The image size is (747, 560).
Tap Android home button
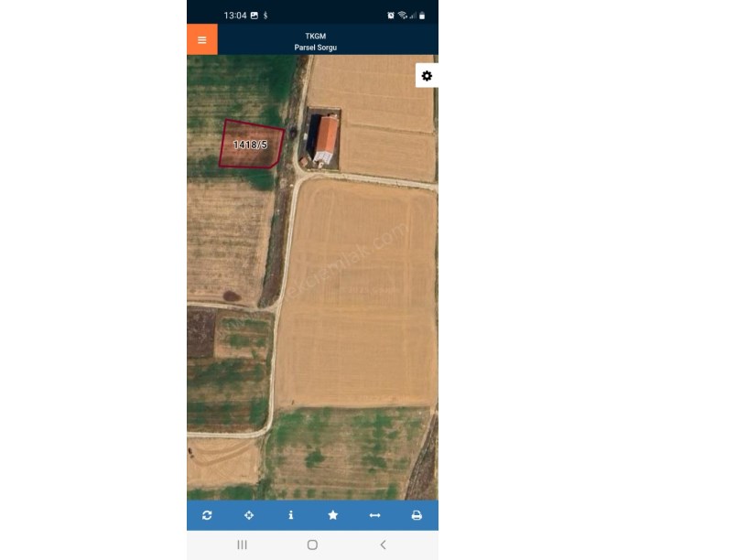tap(312, 544)
